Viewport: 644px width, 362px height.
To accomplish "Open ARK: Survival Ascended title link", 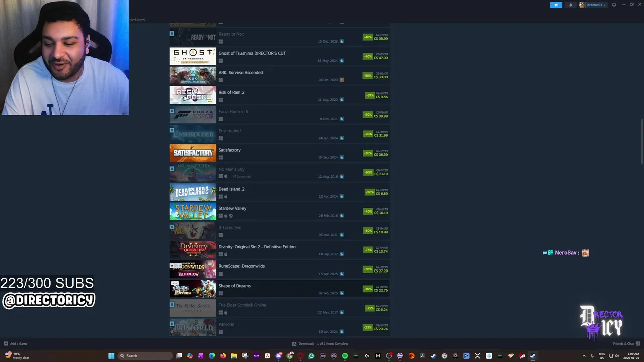I will pyautogui.click(x=240, y=72).
